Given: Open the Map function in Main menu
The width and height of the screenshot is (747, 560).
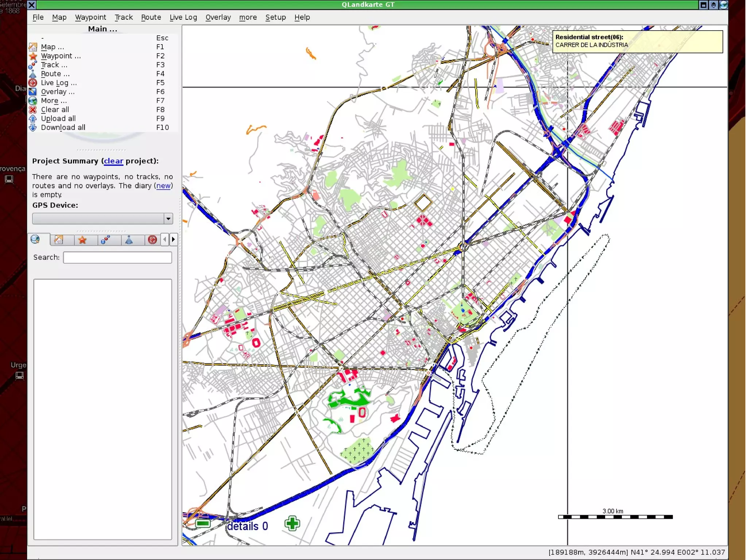Looking at the screenshot, I should tap(52, 47).
